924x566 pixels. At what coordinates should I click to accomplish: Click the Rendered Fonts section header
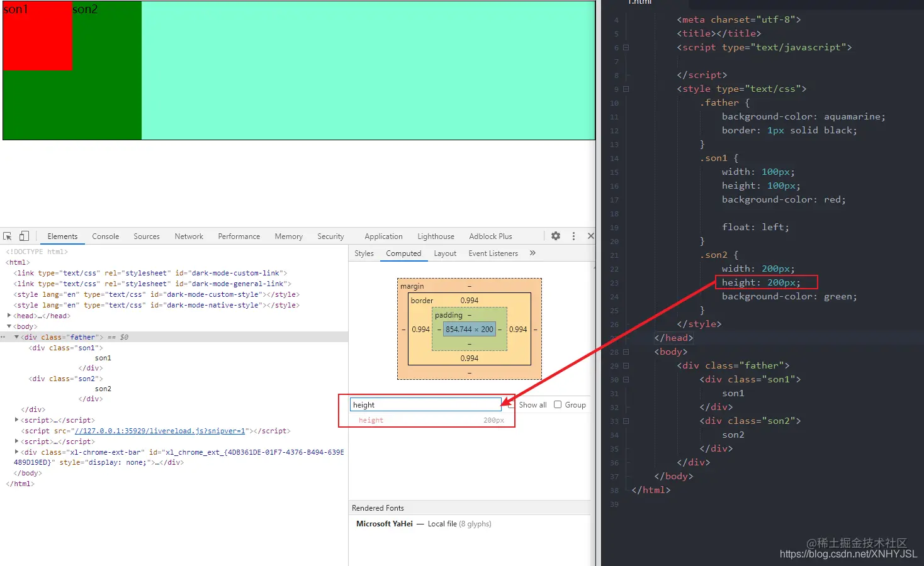click(470, 508)
